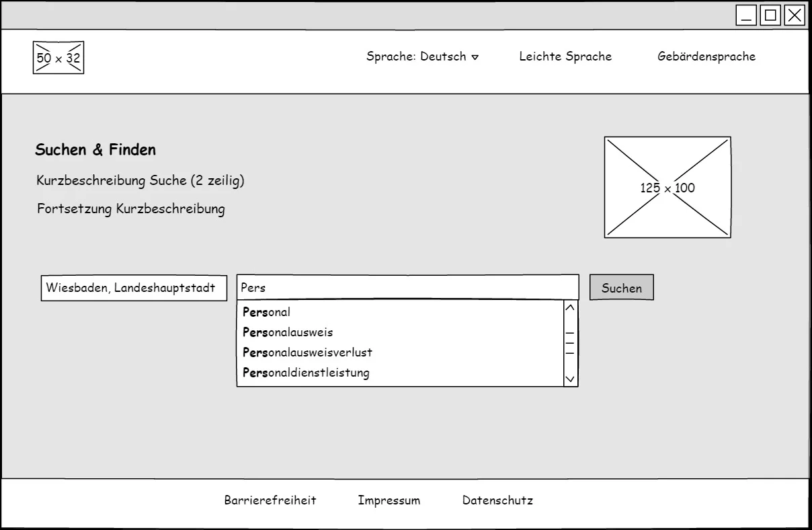Go to the Gebärdensprache page
Image resolution: width=812 pixels, height=530 pixels.
[706, 56]
